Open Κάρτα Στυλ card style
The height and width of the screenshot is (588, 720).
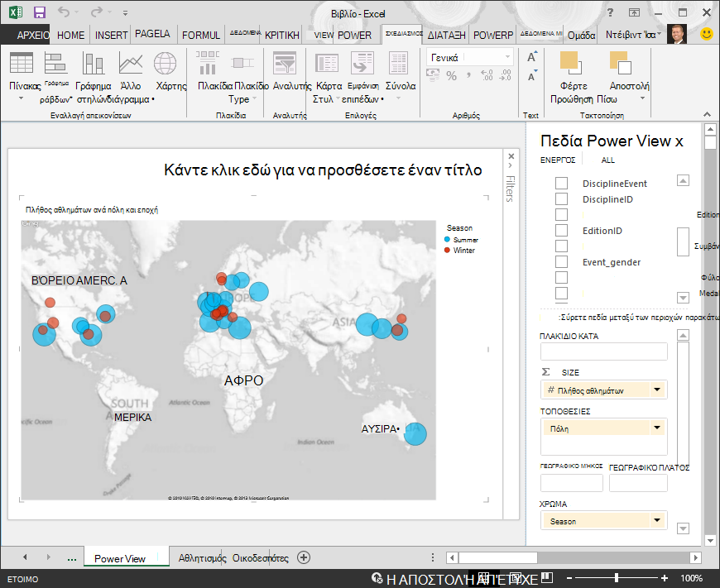[x=326, y=63]
